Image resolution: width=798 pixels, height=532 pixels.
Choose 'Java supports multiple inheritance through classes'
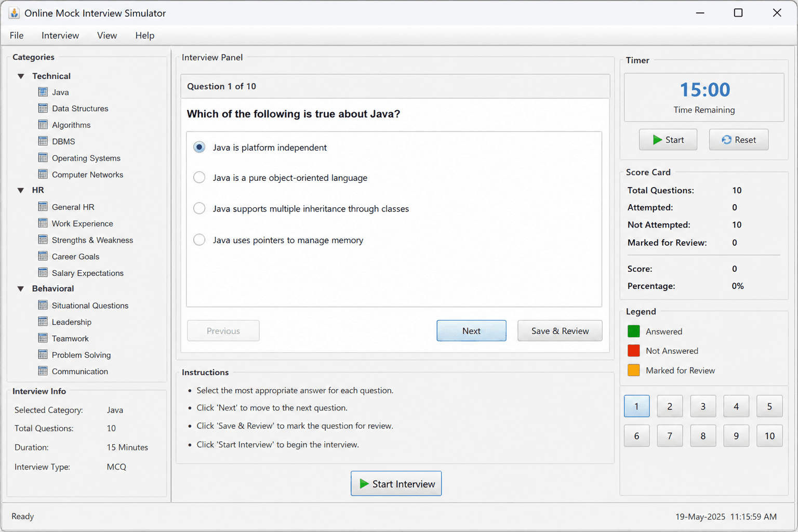199,208
